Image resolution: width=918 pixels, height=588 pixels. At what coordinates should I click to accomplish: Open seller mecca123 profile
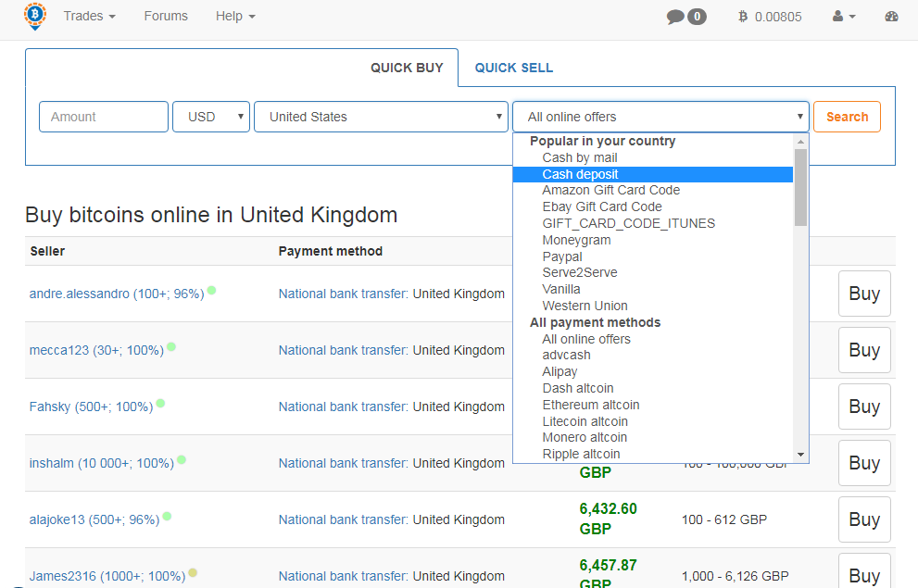point(96,350)
